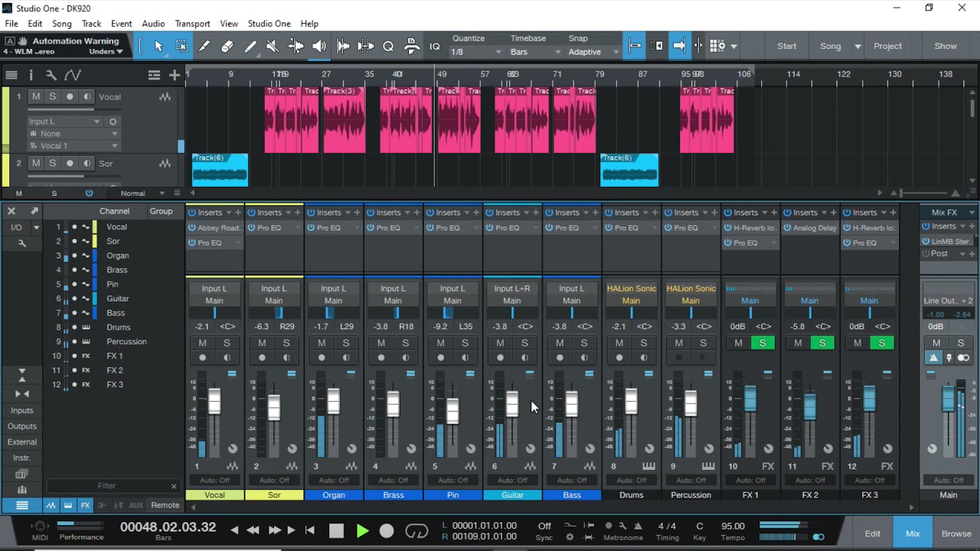Select the Bend tool

pos(296,46)
